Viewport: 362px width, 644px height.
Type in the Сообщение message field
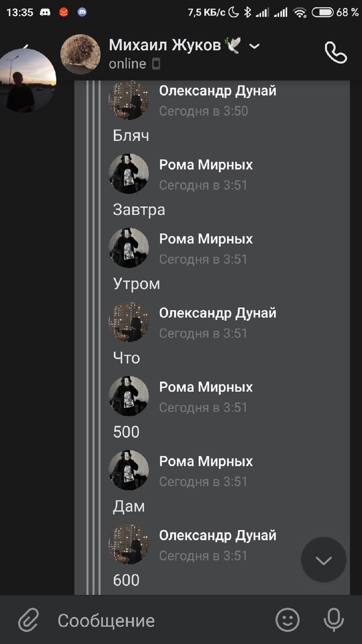[x=161, y=620]
